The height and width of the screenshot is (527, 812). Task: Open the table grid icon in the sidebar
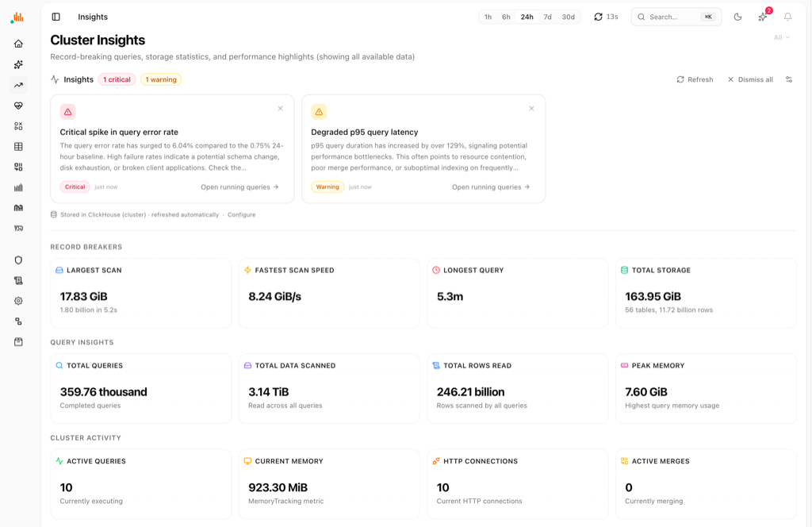18,147
